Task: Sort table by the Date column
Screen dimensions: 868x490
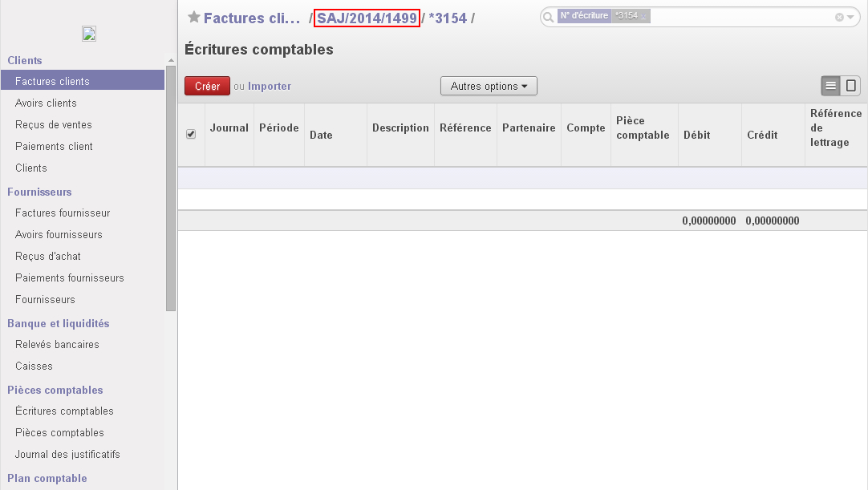Action: [321, 135]
